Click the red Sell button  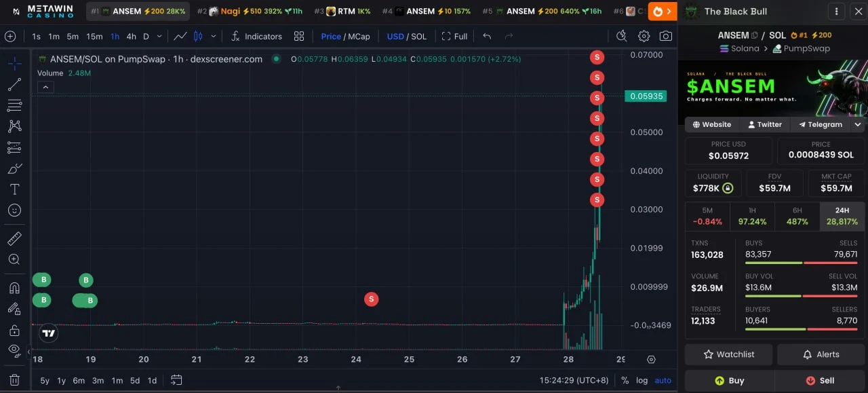click(820, 381)
